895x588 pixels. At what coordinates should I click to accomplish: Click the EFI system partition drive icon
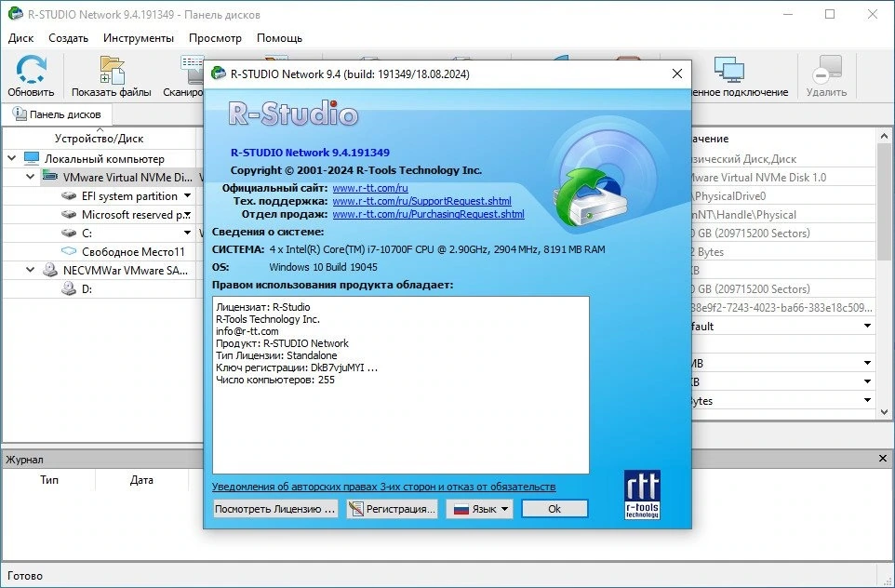69,195
